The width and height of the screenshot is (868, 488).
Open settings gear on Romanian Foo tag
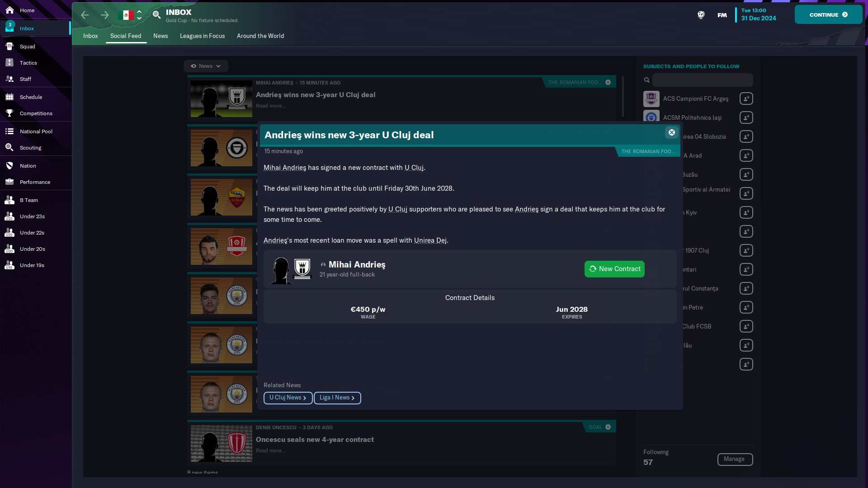tap(608, 82)
